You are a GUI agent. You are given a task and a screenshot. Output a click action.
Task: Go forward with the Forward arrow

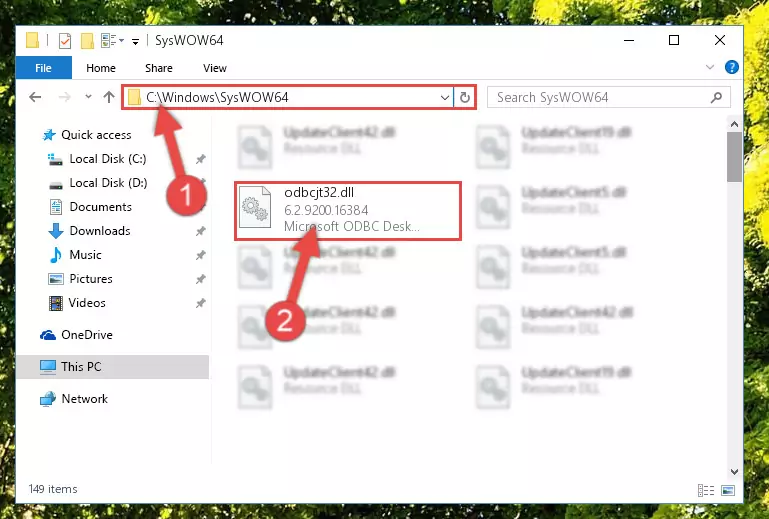click(64, 97)
